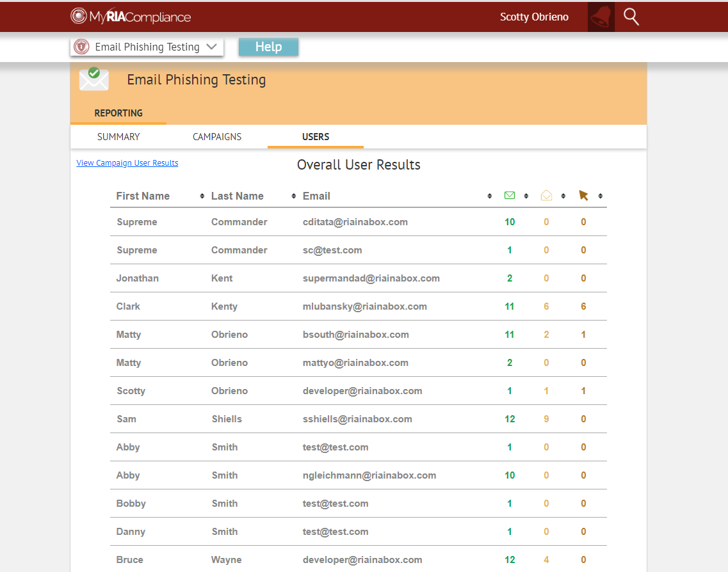Image resolution: width=728 pixels, height=572 pixels.
Task: Sort table by Last Name column
Action: [238, 196]
